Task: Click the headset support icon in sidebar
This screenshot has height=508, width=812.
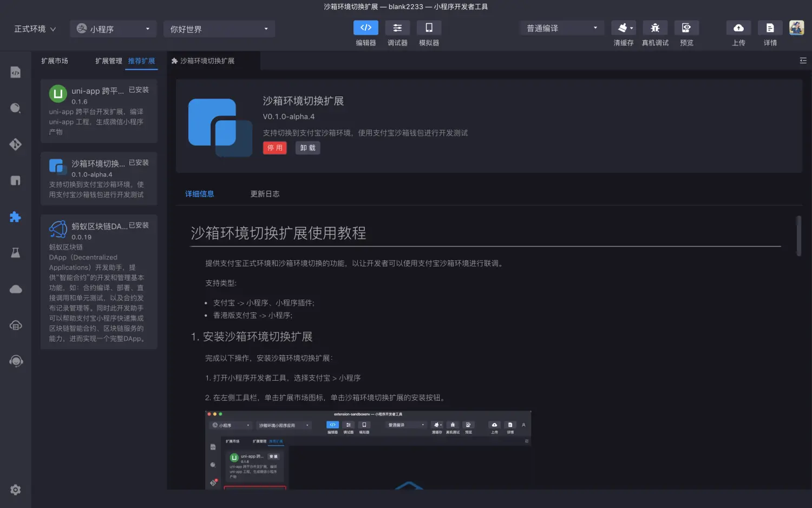Action: click(16, 361)
